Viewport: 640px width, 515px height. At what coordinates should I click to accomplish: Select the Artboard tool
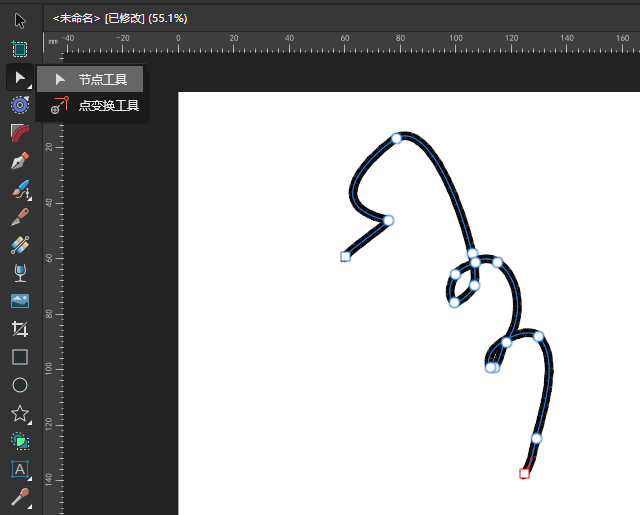(x=19, y=49)
